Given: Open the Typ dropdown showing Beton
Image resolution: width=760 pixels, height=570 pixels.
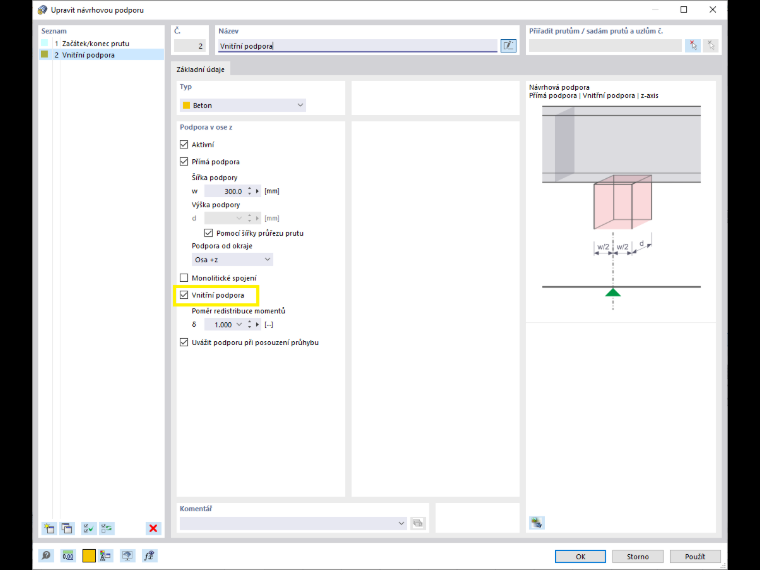Looking at the screenshot, I should 243,105.
